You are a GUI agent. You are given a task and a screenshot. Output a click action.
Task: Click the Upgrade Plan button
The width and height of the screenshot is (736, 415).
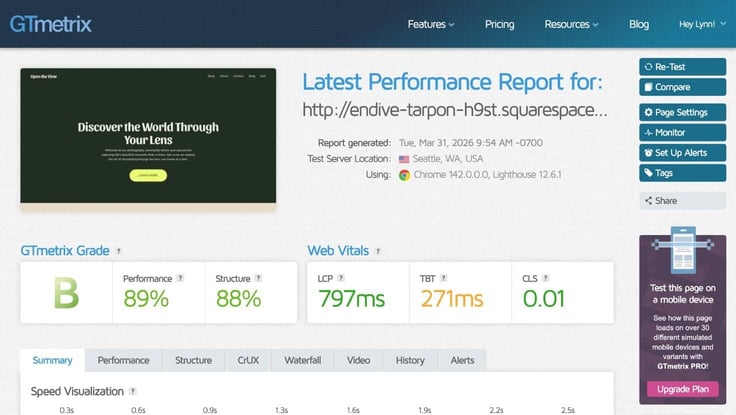682,389
